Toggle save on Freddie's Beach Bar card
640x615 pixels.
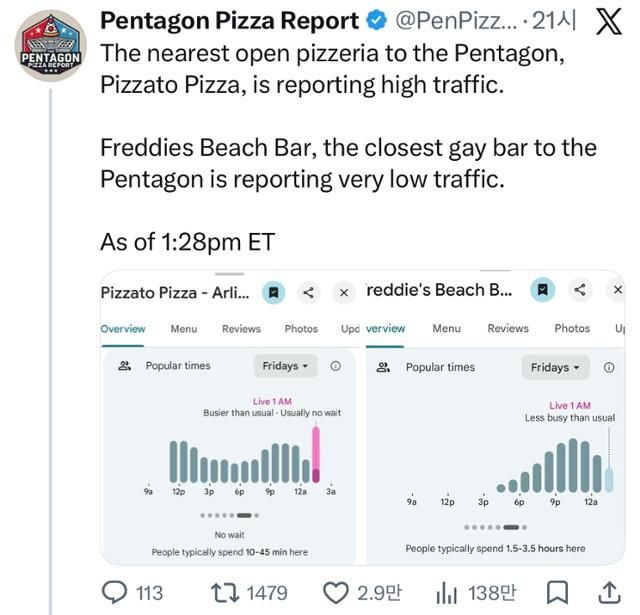point(541,290)
